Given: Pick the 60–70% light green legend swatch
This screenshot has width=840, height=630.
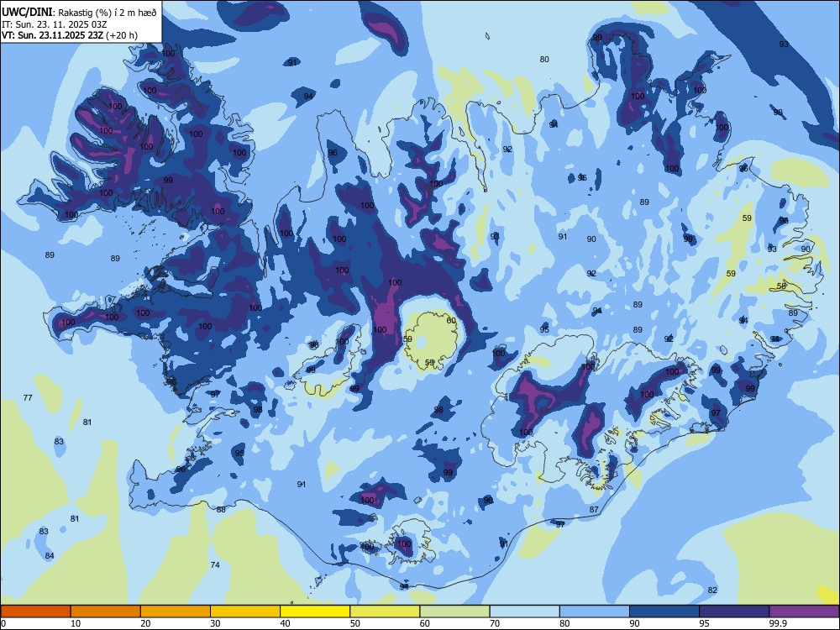Looking at the screenshot, I should [x=454, y=612].
